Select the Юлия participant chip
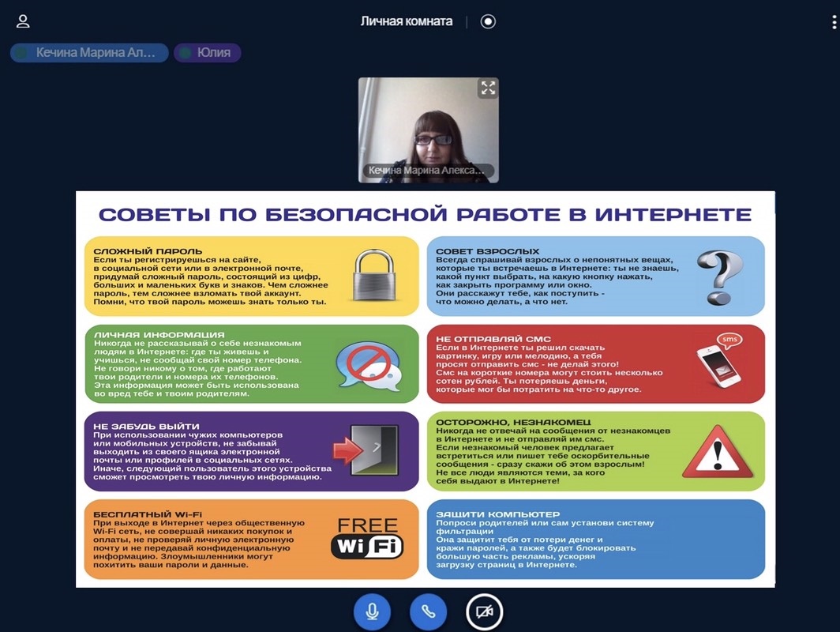The width and height of the screenshot is (840, 632). 208,52
